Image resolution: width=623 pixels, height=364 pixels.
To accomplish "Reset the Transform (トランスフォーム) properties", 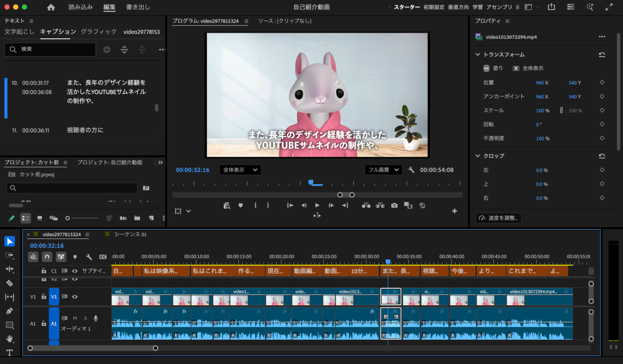I will pos(602,55).
